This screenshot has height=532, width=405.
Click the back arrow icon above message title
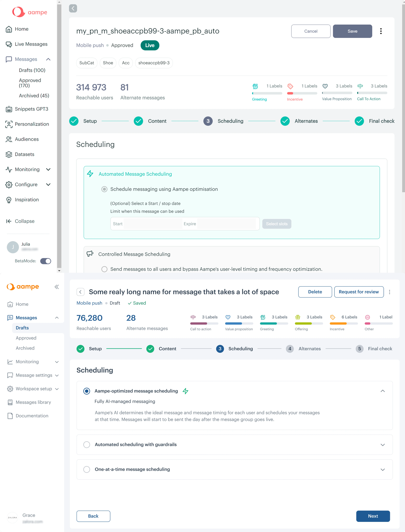click(x=73, y=8)
